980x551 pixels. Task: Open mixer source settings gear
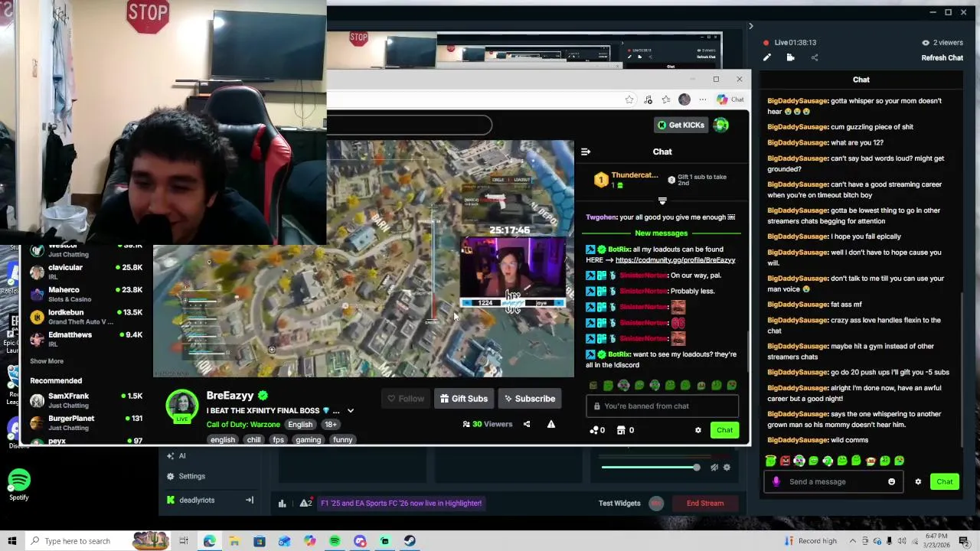[727, 468]
